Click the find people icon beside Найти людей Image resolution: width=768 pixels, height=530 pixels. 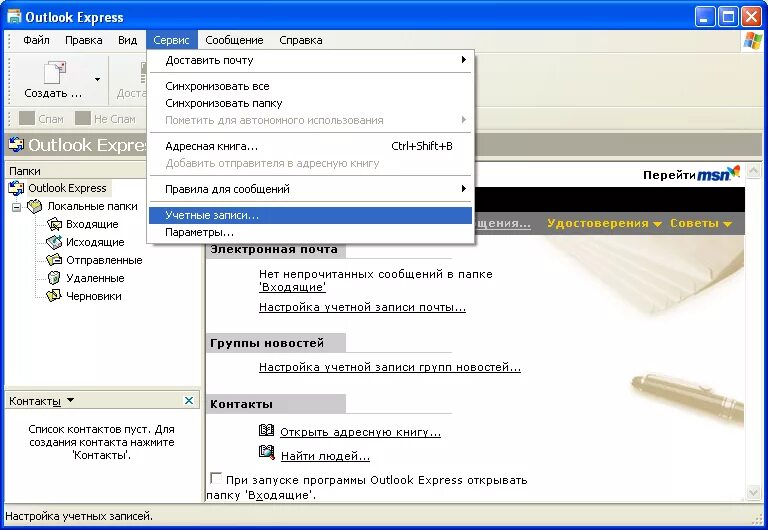[x=266, y=452]
